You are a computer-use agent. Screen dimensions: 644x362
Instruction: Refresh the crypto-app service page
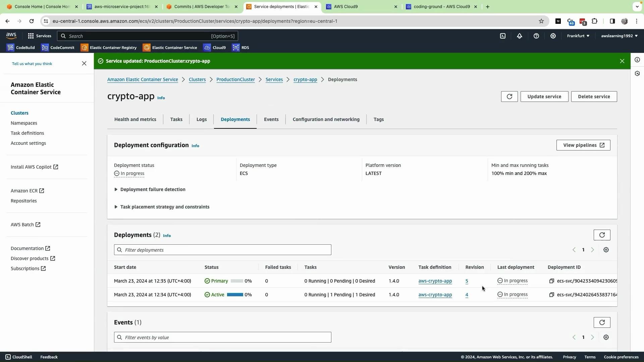(509, 97)
